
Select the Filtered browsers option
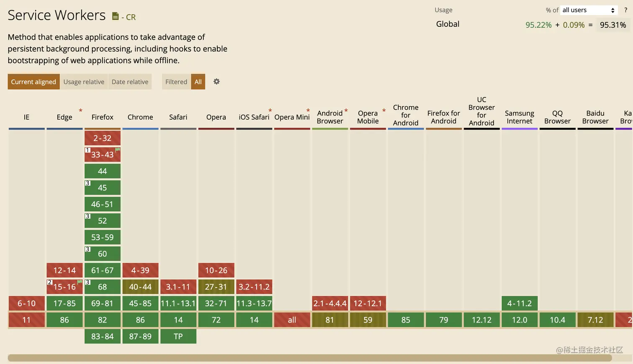coord(176,82)
